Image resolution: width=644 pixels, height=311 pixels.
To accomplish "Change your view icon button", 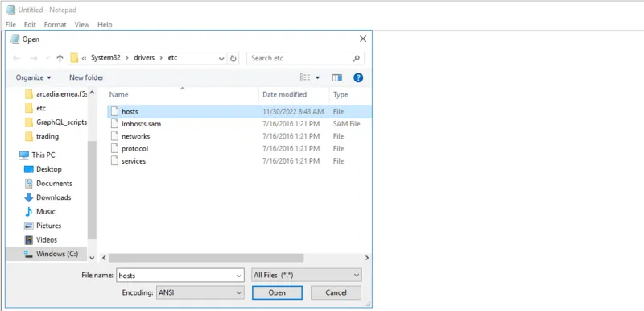I will pos(305,77).
